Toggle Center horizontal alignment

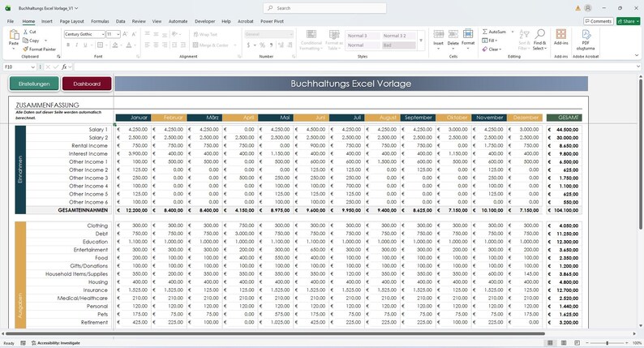pyautogui.click(x=156, y=45)
